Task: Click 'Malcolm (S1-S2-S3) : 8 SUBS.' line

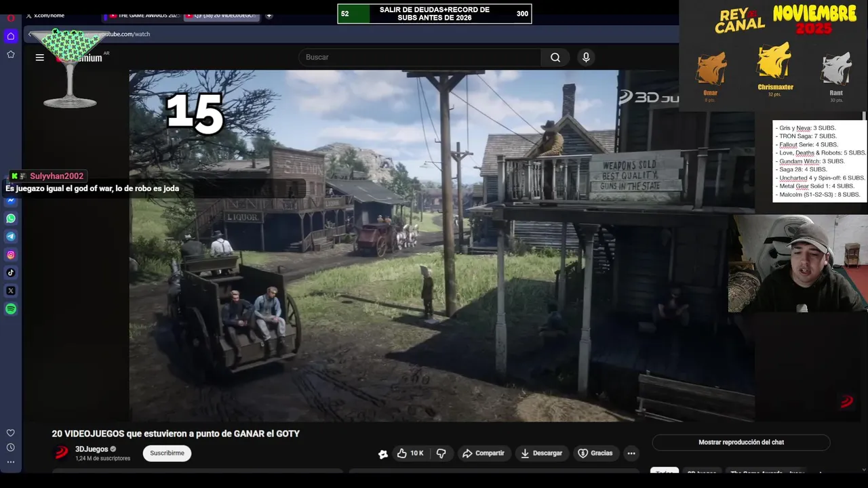Action: 817,195
